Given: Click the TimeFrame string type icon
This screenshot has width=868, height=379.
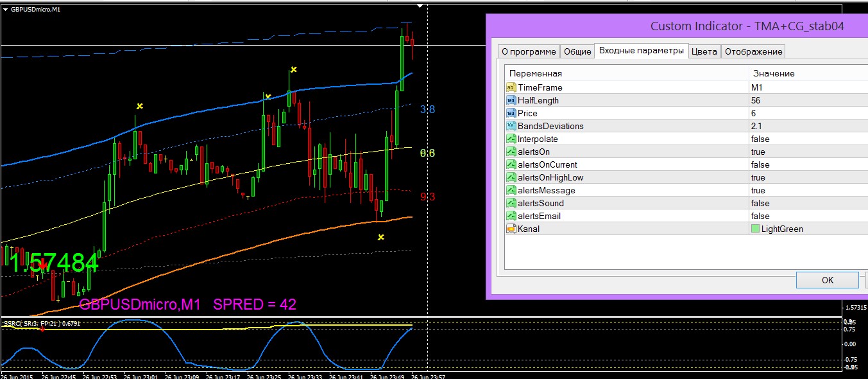Looking at the screenshot, I should 511,87.
